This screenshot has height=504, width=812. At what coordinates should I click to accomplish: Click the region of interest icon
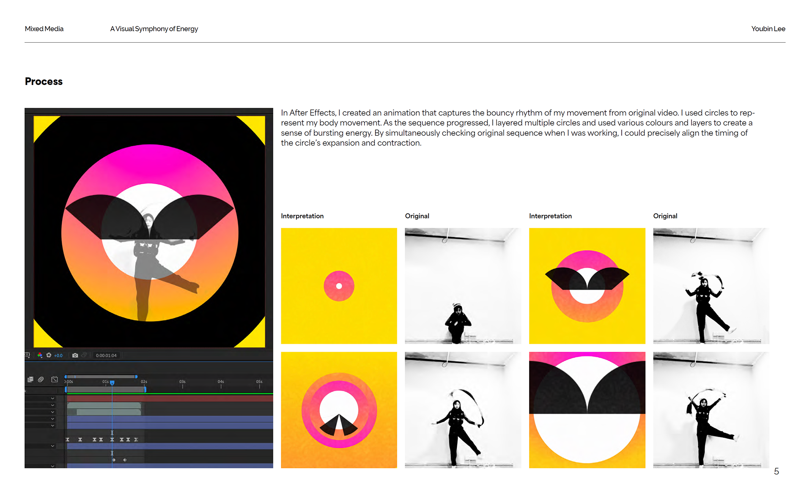[27, 355]
